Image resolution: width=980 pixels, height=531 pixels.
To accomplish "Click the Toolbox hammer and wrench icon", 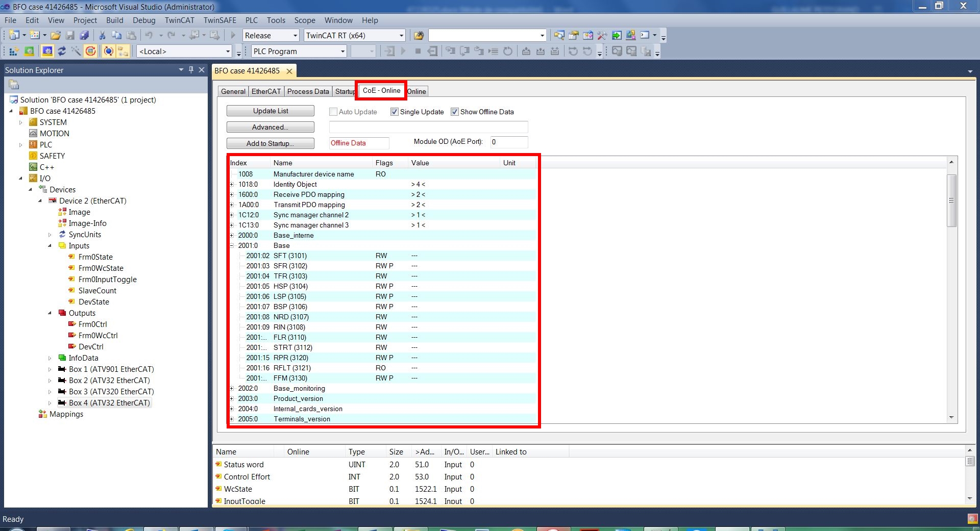I will coord(602,35).
